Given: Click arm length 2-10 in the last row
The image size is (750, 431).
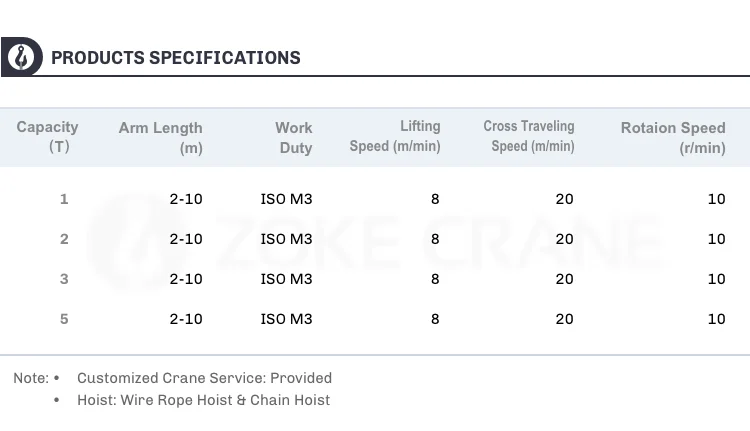Looking at the screenshot, I should tap(186, 319).
